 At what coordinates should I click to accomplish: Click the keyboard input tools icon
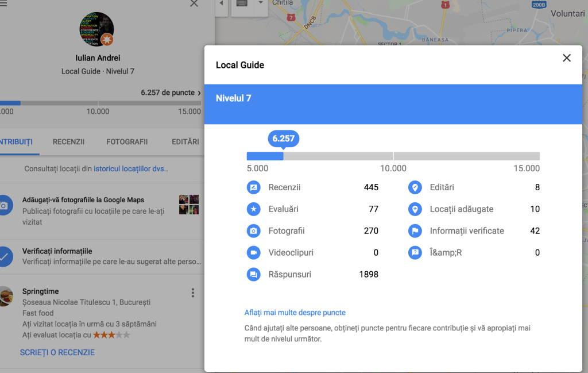coord(242,4)
